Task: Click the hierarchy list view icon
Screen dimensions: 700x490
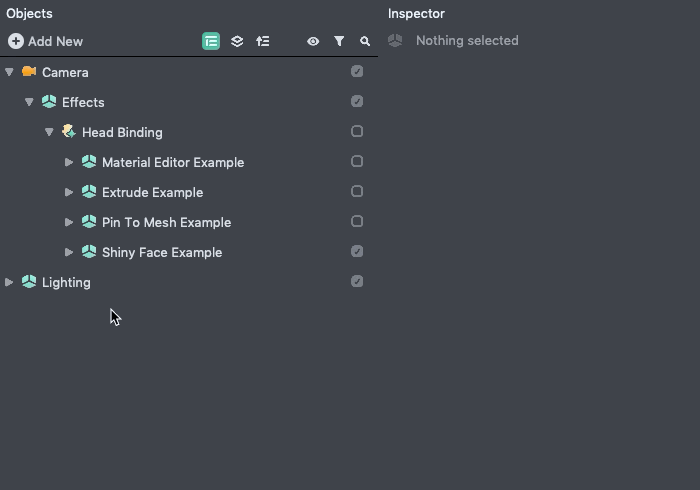Action: 211,41
